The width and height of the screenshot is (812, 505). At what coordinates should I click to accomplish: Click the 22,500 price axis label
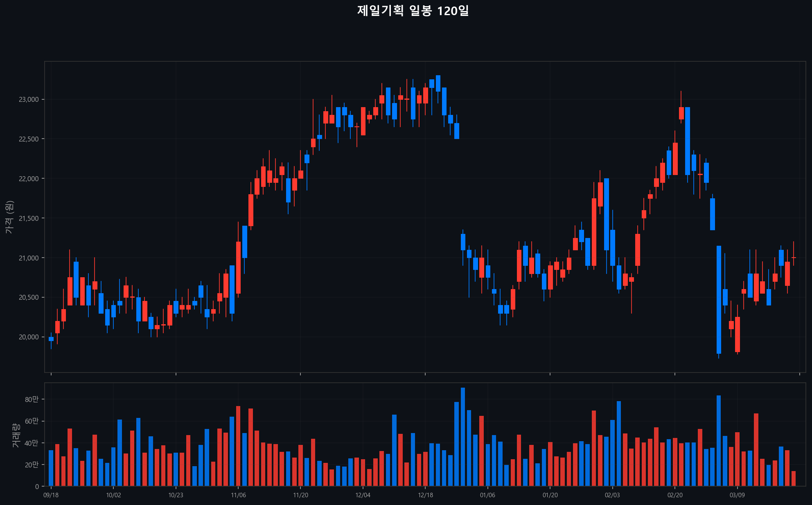tap(29, 139)
